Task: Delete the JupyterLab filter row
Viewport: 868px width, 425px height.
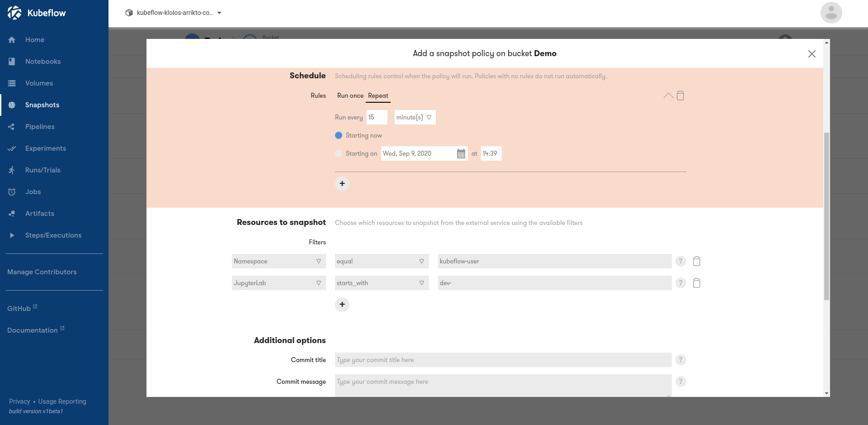Action: pos(697,283)
